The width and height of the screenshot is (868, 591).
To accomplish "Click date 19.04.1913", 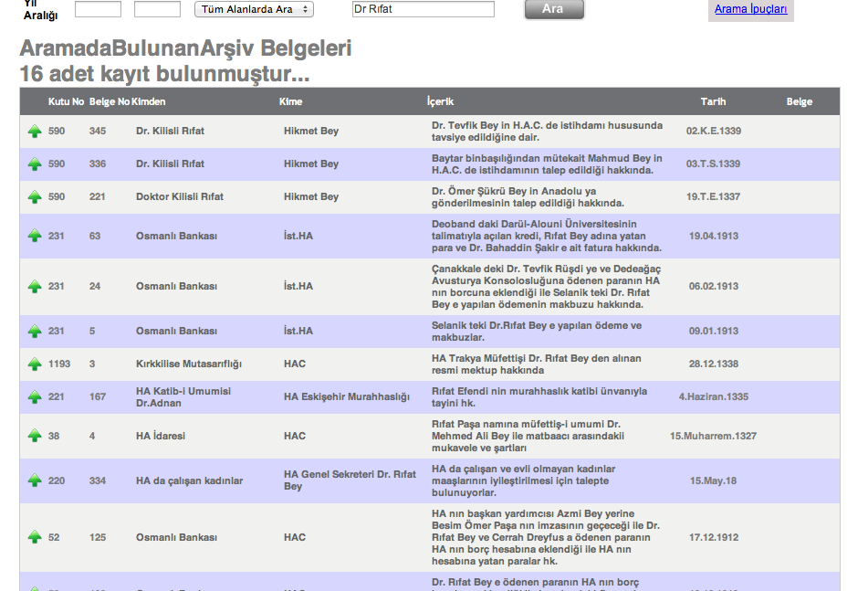I will (714, 236).
